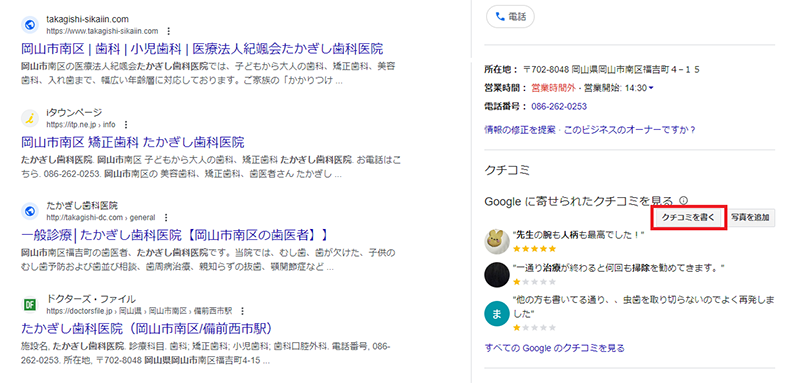The width and height of the screenshot is (800, 383).
Task: Click the doctorsfile.jp breadcrumb URL text
Action: coord(139,311)
